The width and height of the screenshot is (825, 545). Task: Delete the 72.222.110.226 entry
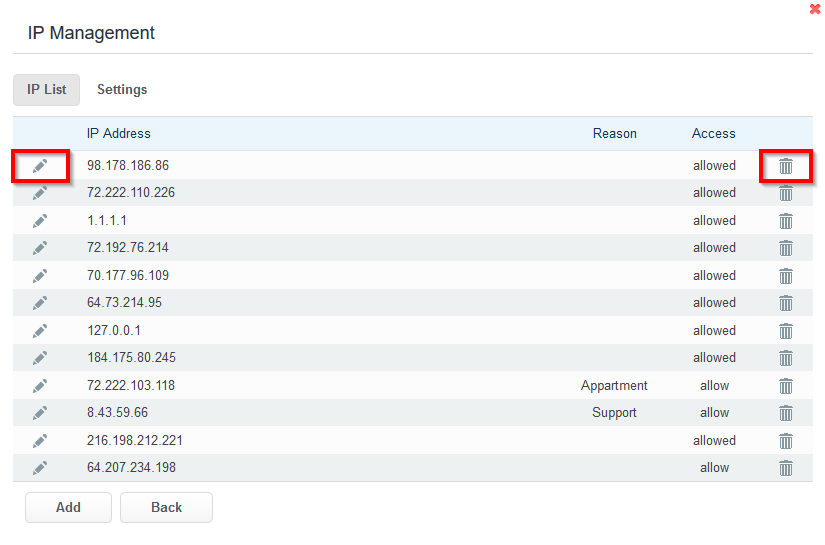[786, 193]
